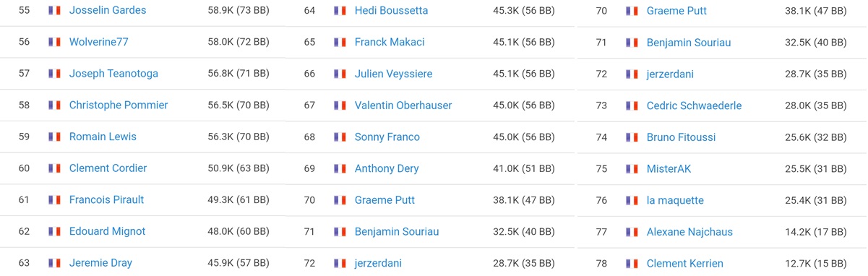Screen dimensions: 868x276
Task: Open Valentin Oberhauser's player page
Action: click(403, 105)
